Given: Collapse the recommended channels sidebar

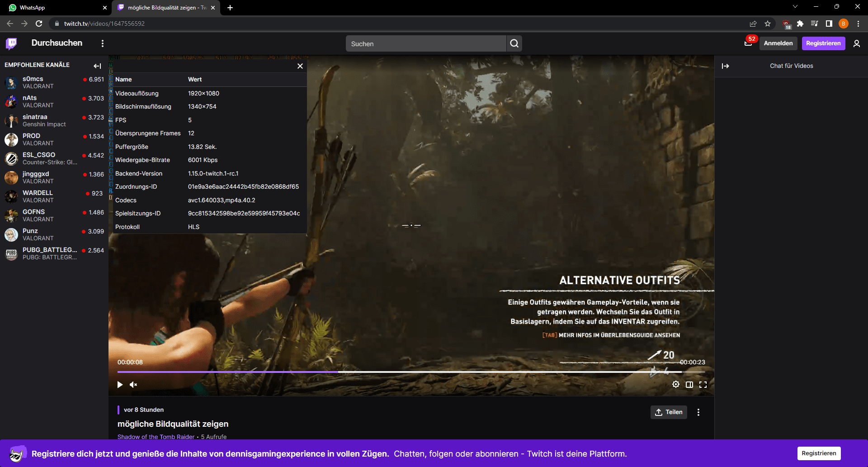Looking at the screenshot, I should click(97, 66).
